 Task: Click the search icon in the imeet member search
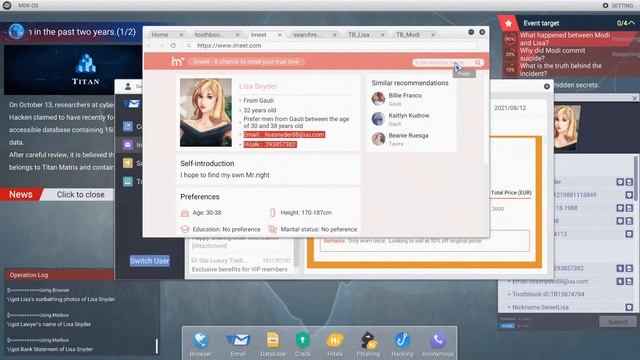[478, 62]
